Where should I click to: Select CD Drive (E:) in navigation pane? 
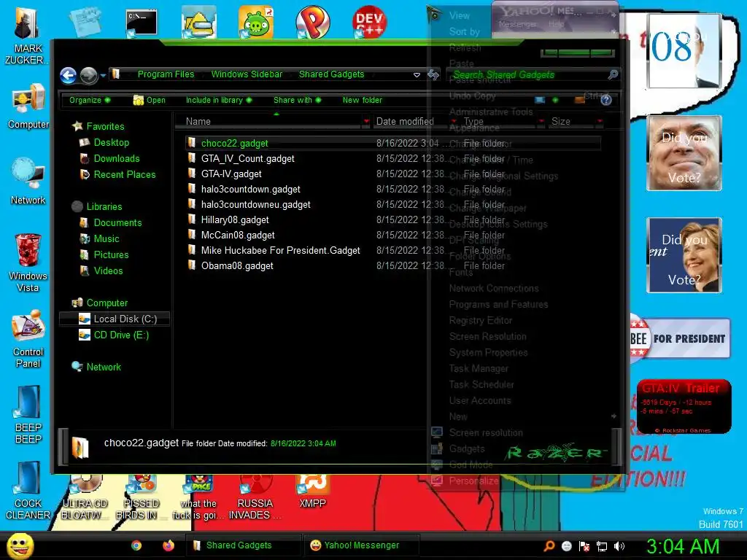115,335
